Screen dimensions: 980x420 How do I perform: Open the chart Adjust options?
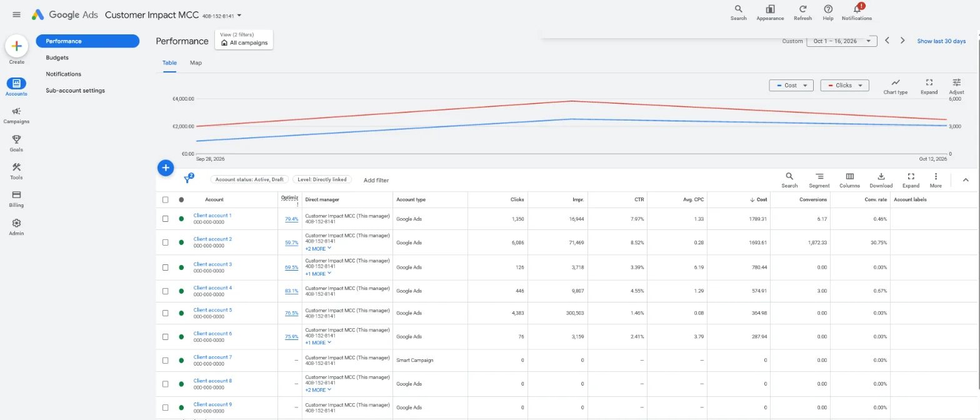pos(956,86)
